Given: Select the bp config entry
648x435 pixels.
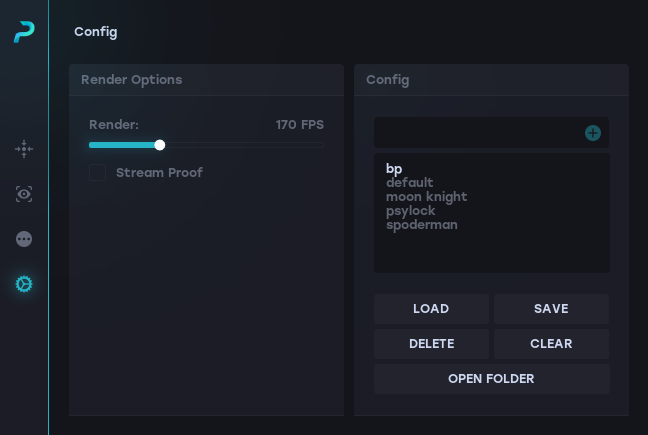Looking at the screenshot, I should [x=394, y=169].
